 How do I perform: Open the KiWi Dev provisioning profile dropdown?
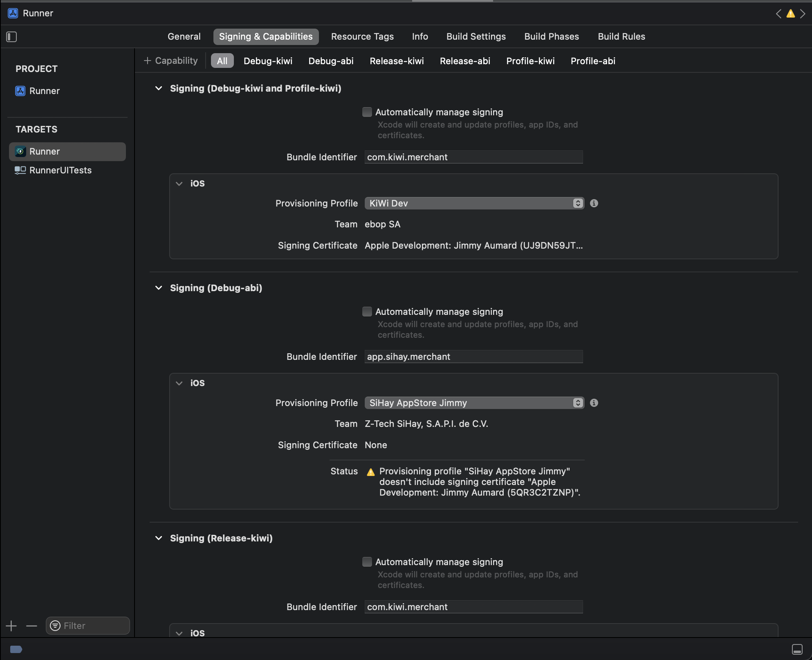click(577, 203)
